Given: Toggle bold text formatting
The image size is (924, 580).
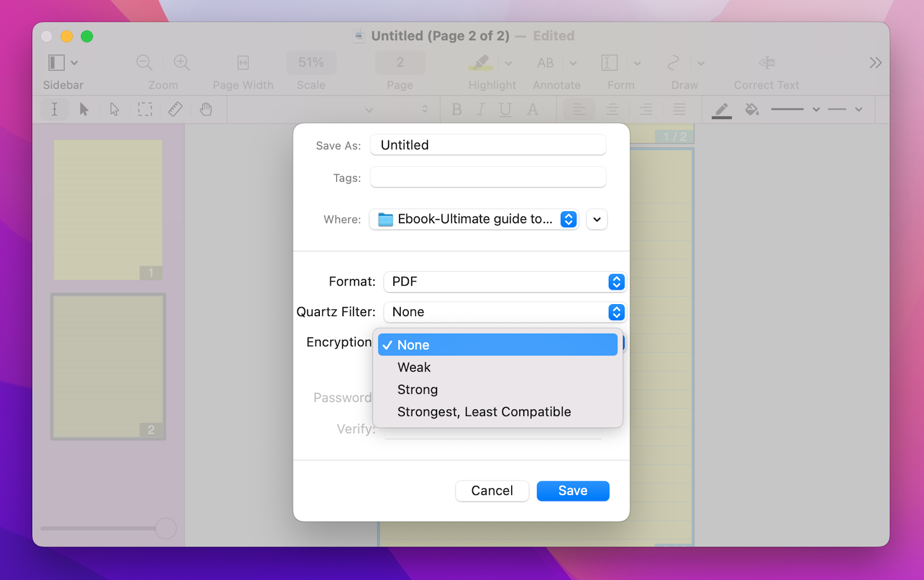Looking at the screenshot, I should tap(456, 109).
